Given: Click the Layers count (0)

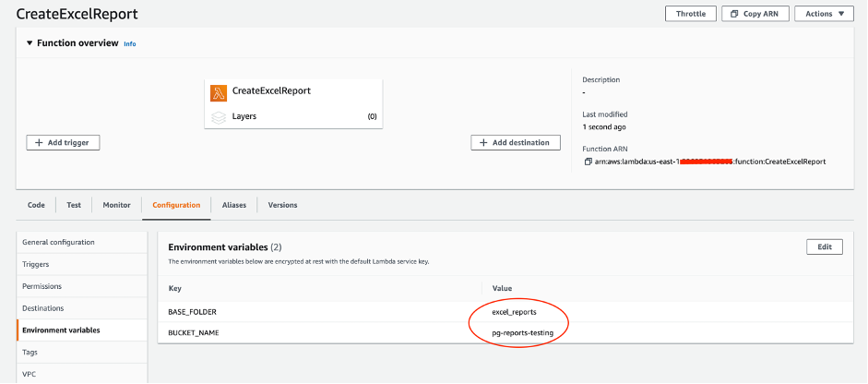Looking at the screenshot, I should pos(372,117).
